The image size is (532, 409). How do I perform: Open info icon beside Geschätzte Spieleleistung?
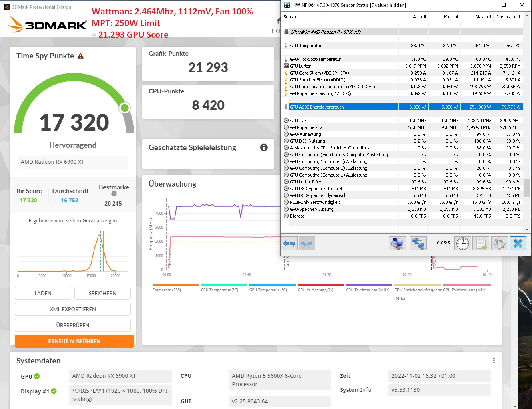point(264,147)
